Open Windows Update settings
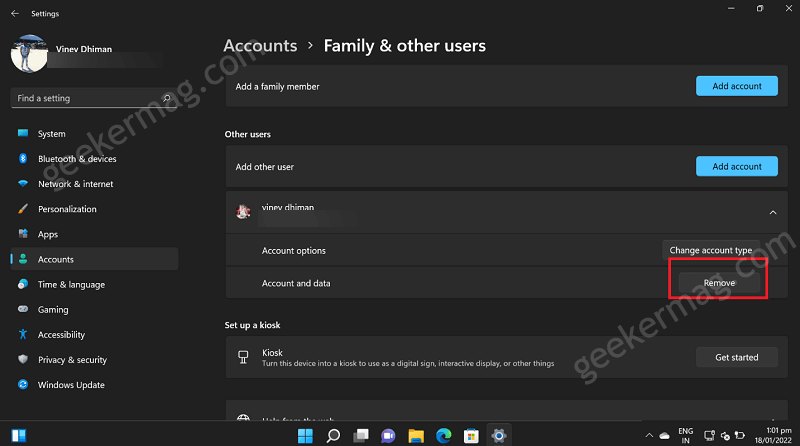This screenshot has height=446, width=800. coord(94,385)
